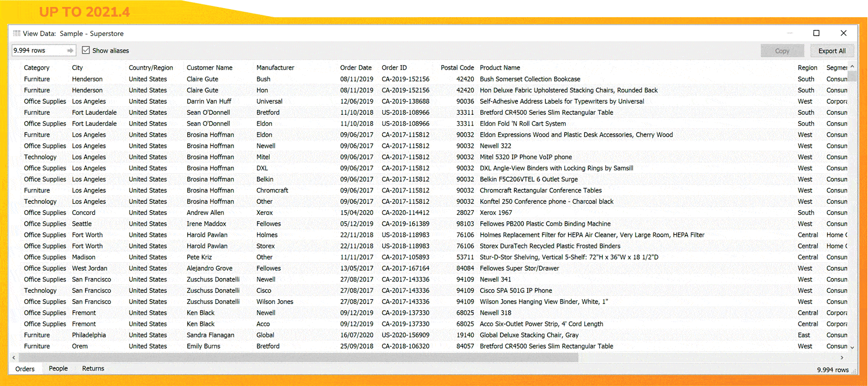868x386 pixels.
Task: Select the Manufacturer column header
Action: pos(275,68)
